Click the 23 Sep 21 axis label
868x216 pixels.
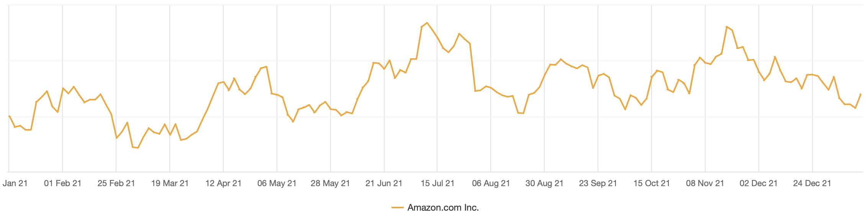598,183
